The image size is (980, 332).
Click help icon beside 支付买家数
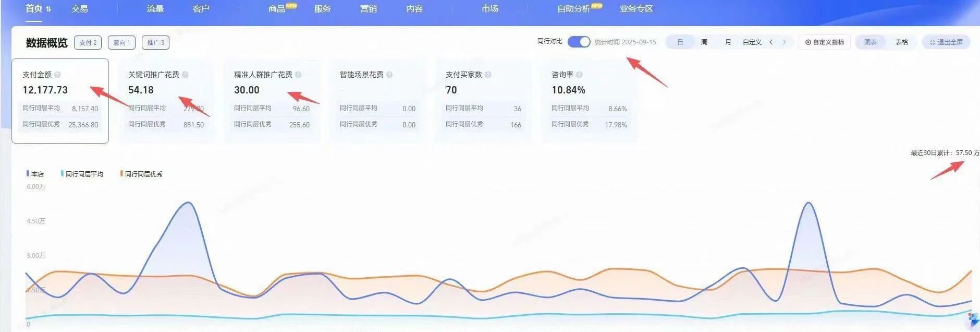point(488,75)
